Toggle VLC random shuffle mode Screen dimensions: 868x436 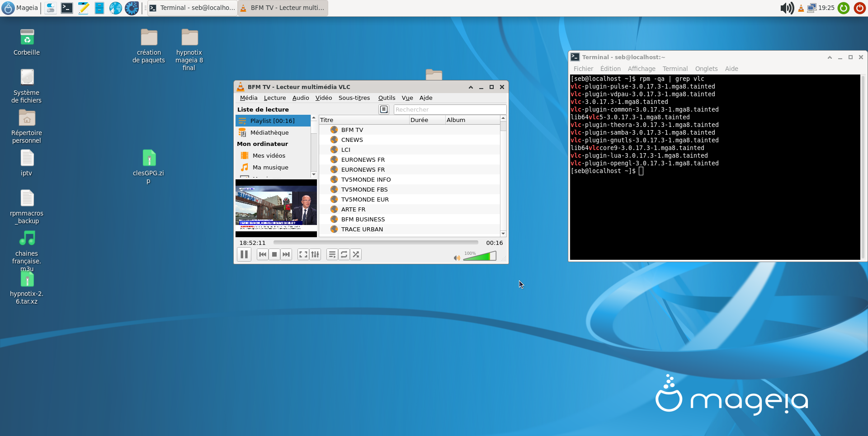coord(356,254)
